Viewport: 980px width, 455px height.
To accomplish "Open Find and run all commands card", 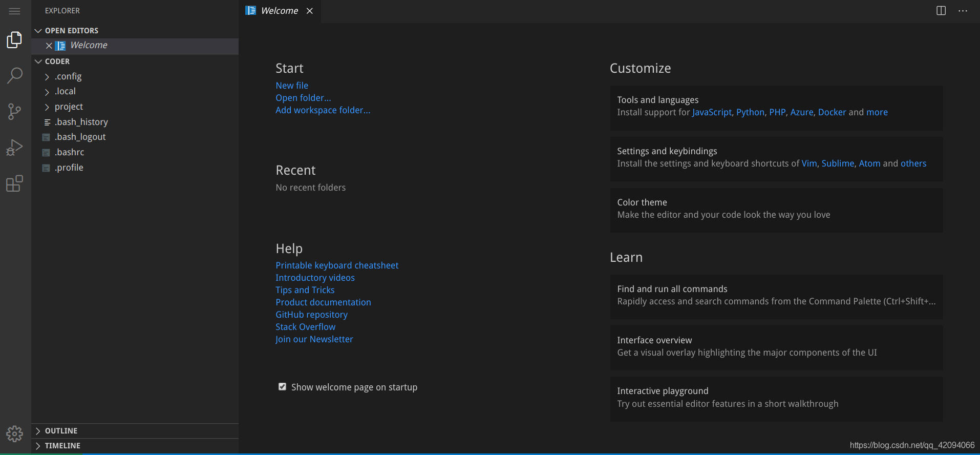I will click(x=776, y=297).
